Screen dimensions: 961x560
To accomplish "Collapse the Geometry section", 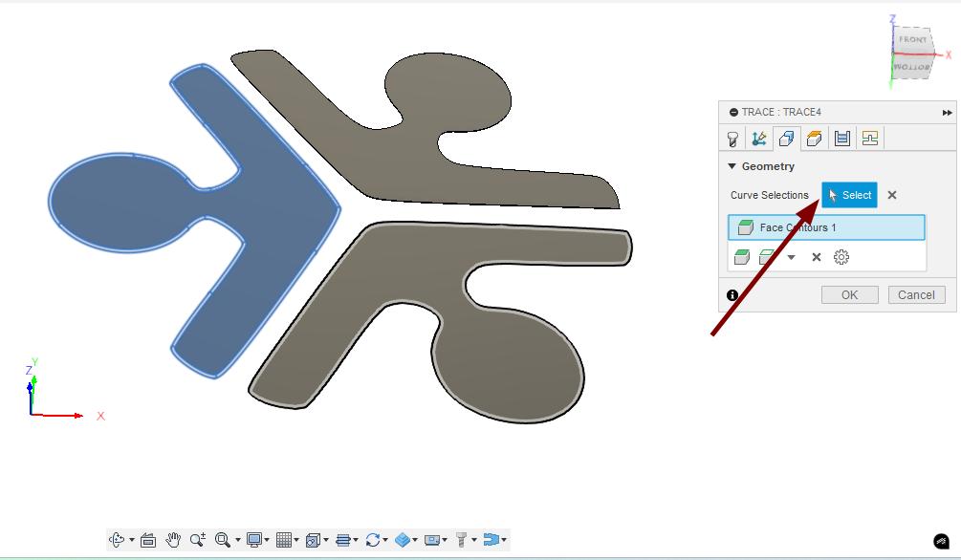I will click(x=732, y=166).
